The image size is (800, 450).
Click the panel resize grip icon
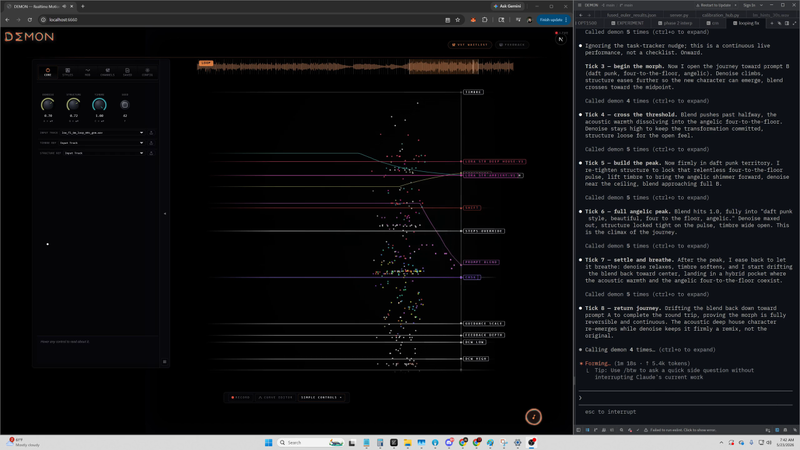164,362
